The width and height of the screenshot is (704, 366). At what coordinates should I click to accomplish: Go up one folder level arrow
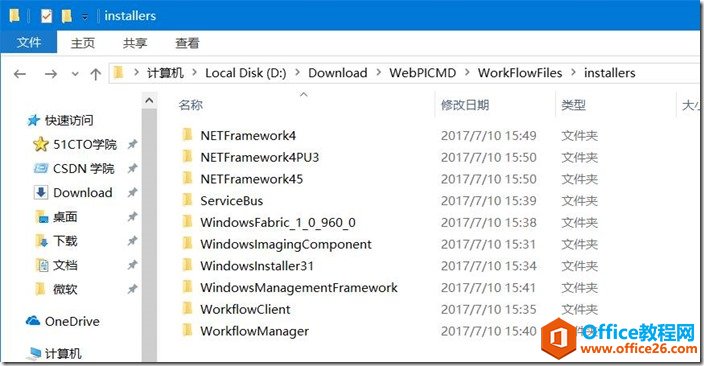coord(95,74)
